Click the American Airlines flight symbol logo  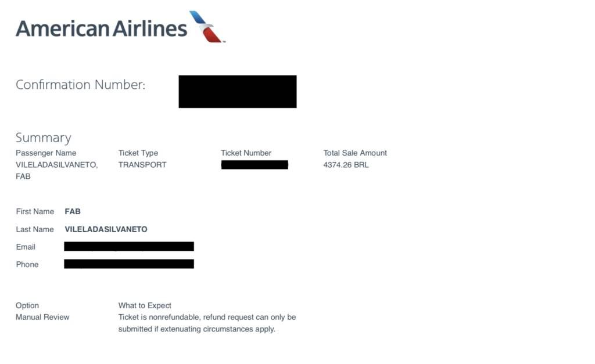pos(207,27)
